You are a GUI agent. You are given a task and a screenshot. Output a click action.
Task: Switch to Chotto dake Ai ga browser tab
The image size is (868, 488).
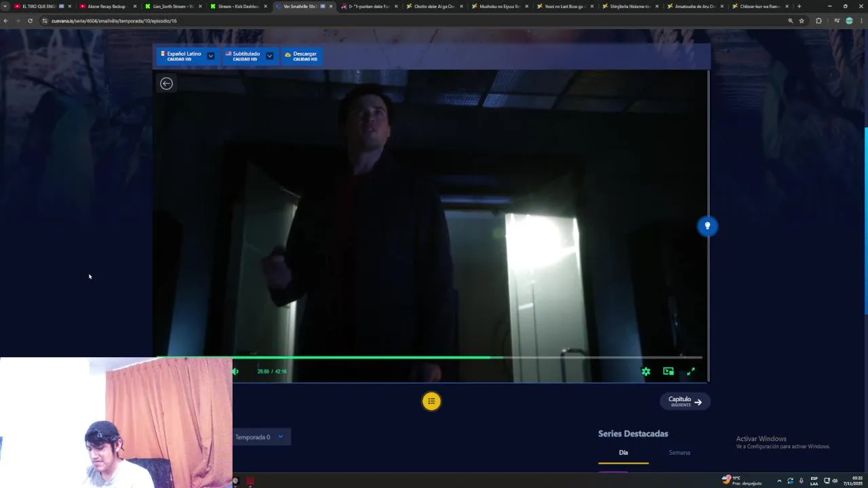pos(434,6)
